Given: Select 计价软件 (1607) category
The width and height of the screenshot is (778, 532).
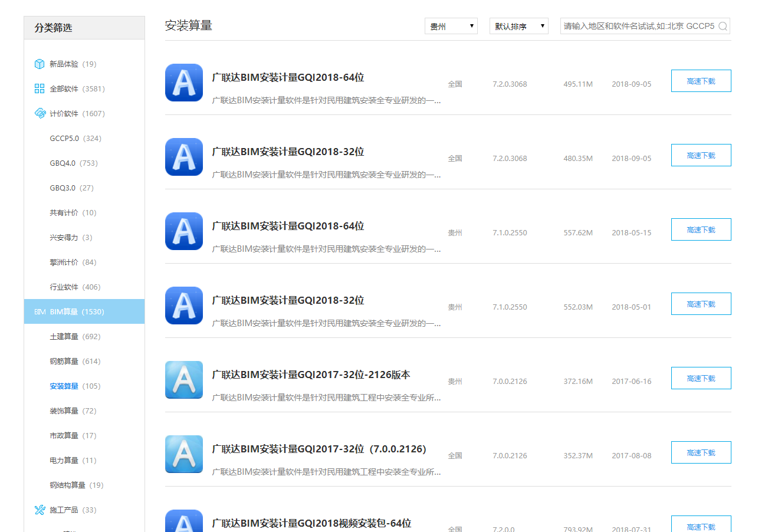Looking at the screenshot, I should (77, 113).
